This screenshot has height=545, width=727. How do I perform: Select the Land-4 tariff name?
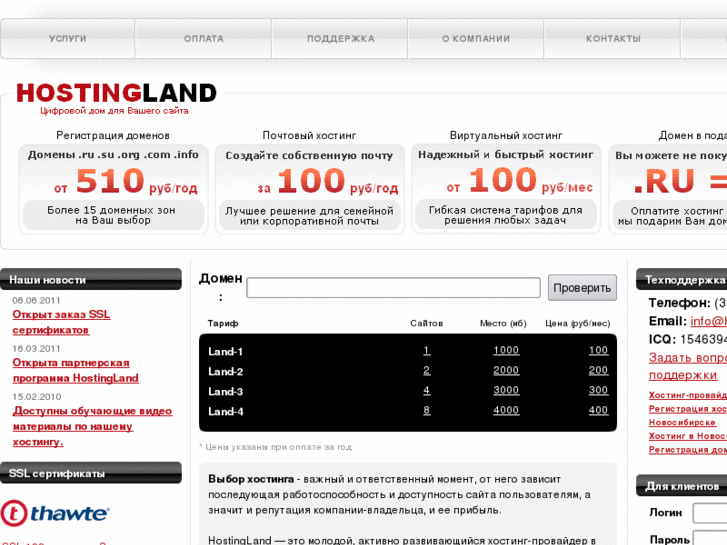(x=225, y=411)
